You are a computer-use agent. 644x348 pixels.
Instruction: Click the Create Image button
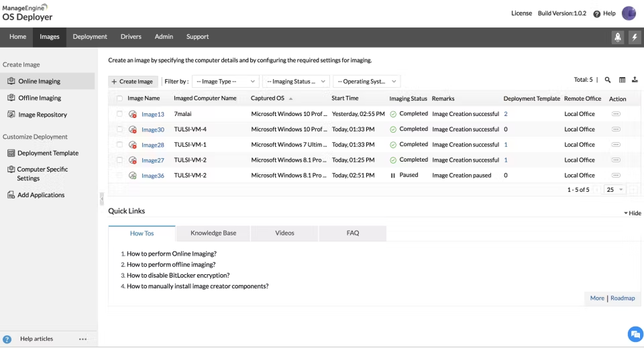pos(133,82)
